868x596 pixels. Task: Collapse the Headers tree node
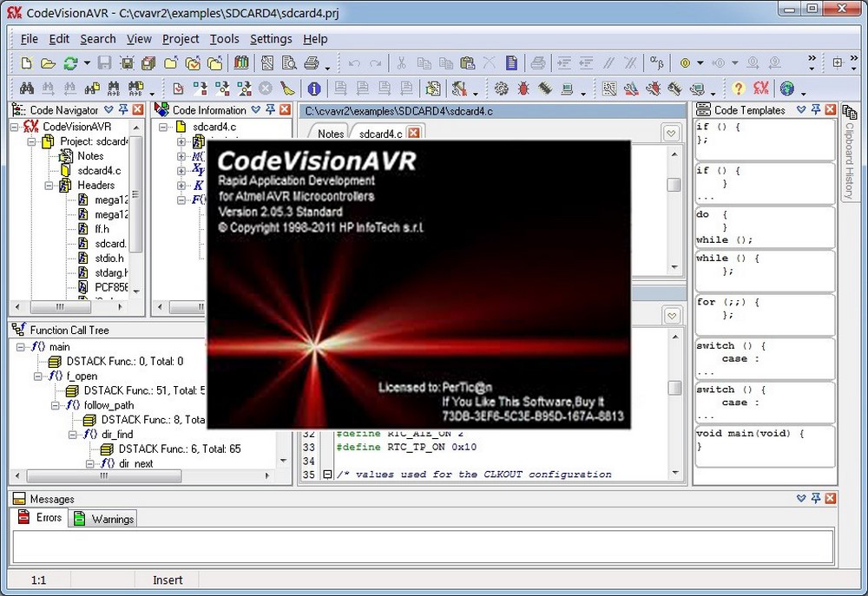click(49, 185)
